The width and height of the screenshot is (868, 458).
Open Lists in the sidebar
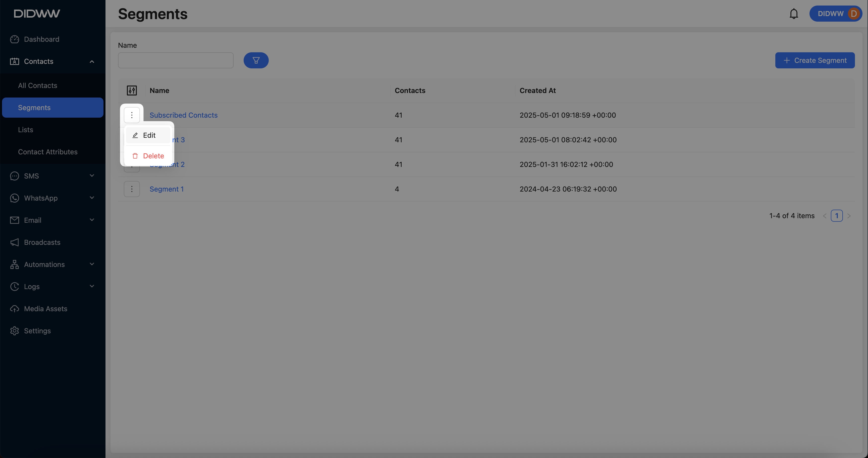pos(52,129)
